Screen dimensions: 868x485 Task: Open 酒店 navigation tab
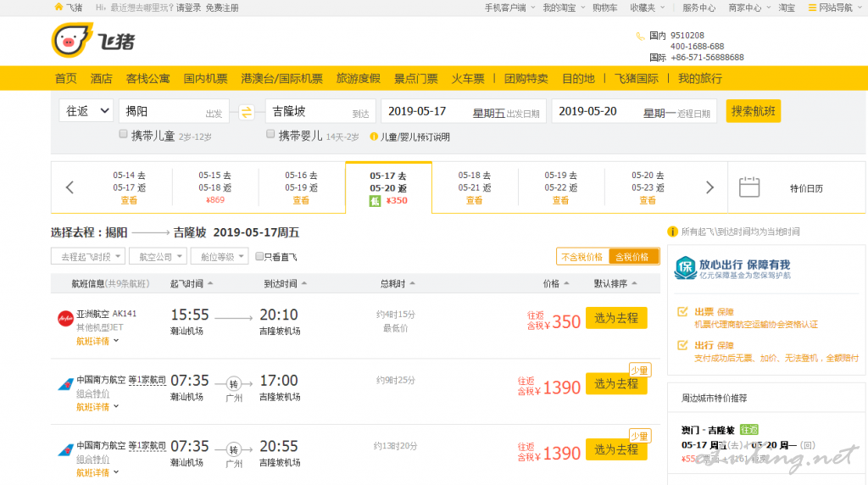pyautogui.click(x=102, y=79)
